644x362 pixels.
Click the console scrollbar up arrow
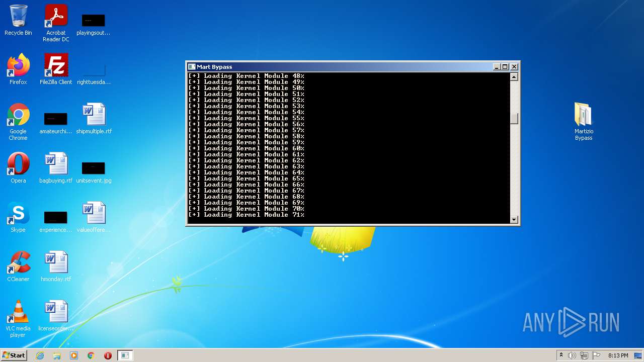pos(514,77)
